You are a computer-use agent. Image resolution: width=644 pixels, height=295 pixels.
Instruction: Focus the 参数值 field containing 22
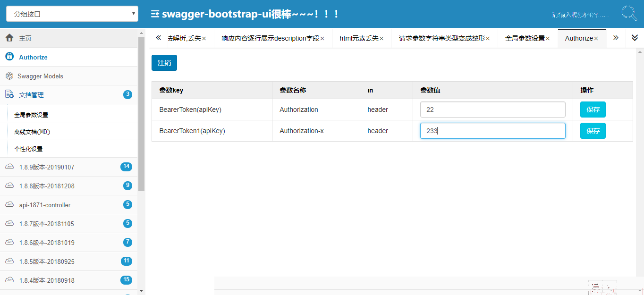pos(493,110)
